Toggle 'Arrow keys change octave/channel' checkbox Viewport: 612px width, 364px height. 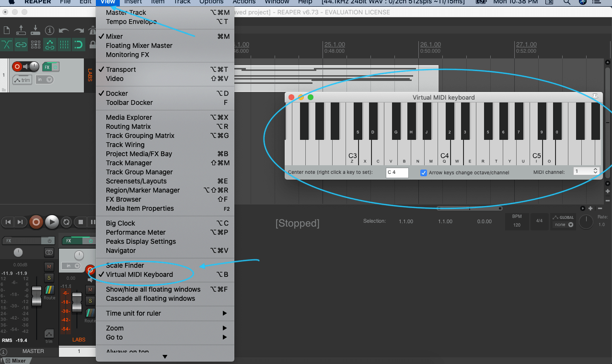coord(424,172)
